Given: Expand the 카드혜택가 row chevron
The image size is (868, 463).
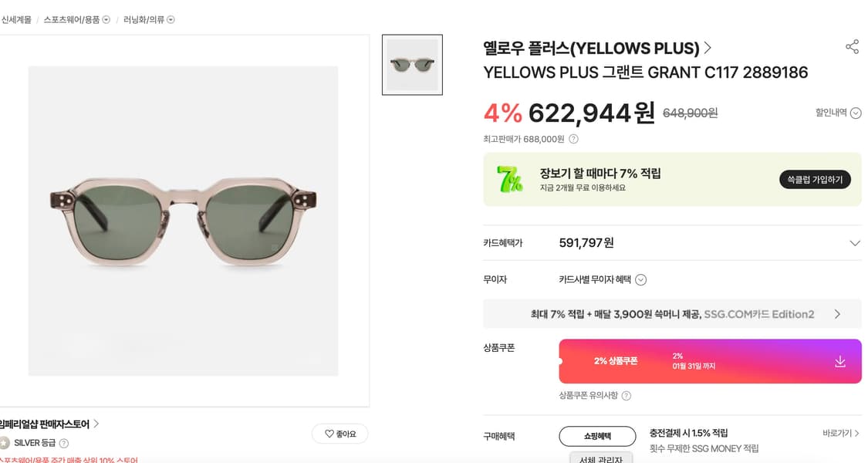Looking at the screenshot, I should point(854,243).
